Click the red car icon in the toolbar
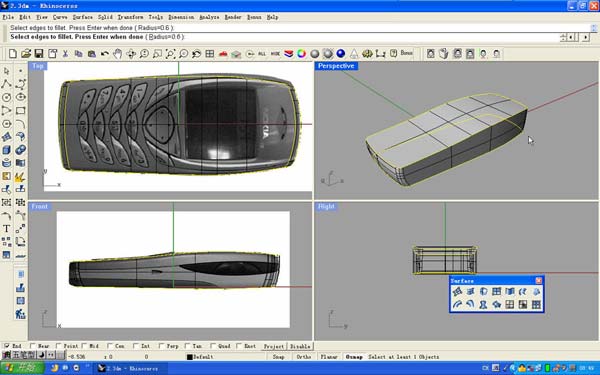This screenshot has width=600, height=375. point(223,54)
